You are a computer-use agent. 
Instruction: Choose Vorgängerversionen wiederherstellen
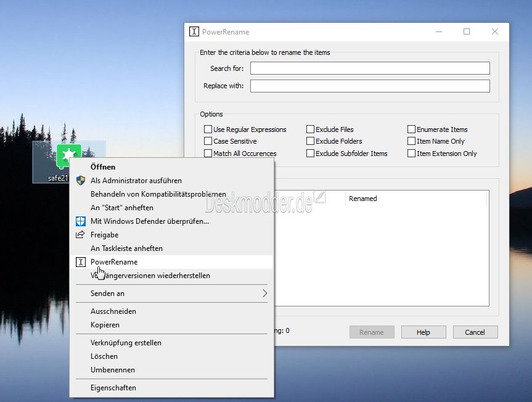pyautogui.click(x=171, y=276)
